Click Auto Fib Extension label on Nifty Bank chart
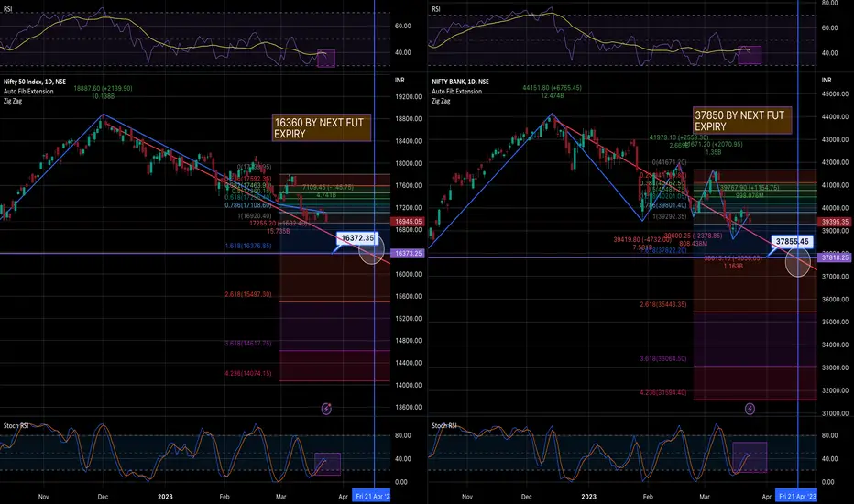Screen dimensions: 854x504 coord(457,92)
